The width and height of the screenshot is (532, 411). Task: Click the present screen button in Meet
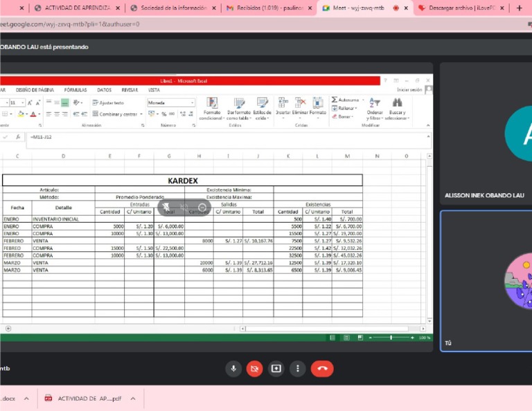click(x=276, y=369)
